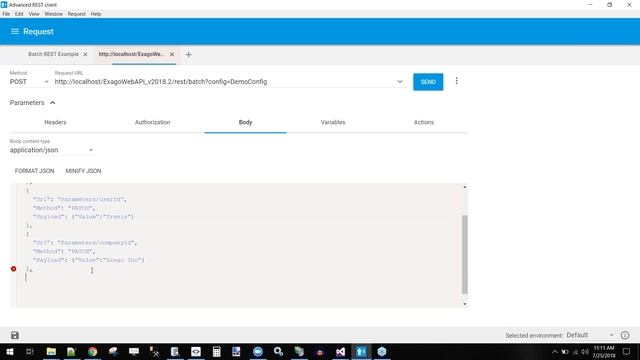This screenshot has height=360, width=640.
Task: Save the request using the floppy icon
Action: 15,335
